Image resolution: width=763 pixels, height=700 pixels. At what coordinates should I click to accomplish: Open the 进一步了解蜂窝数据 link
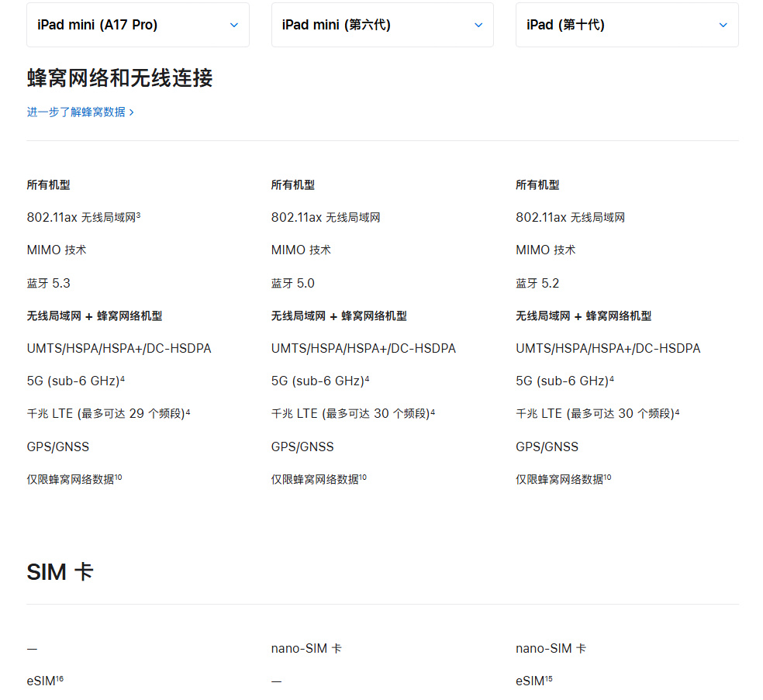tap(81, 112)
